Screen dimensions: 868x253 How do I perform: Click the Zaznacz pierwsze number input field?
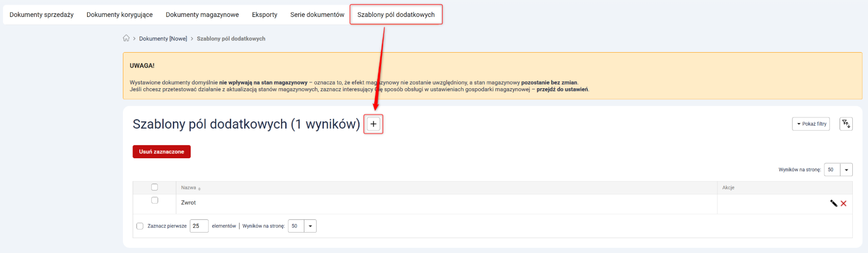199,226
